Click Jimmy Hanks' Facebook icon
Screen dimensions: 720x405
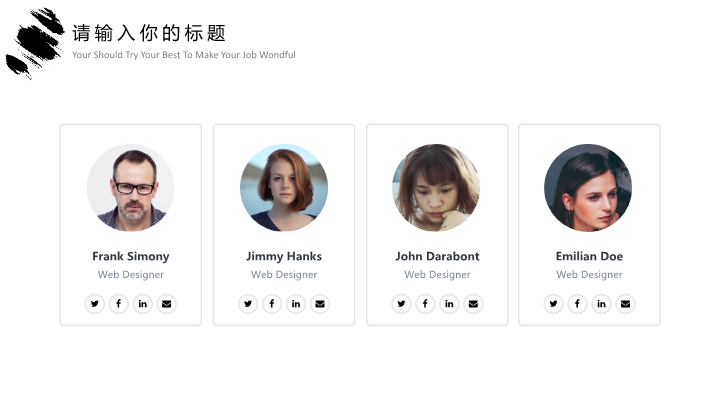[x=272, y=304]
